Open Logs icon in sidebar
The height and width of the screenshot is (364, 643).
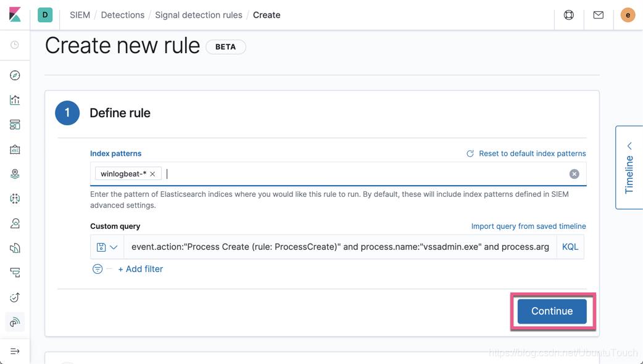(15, 248)
